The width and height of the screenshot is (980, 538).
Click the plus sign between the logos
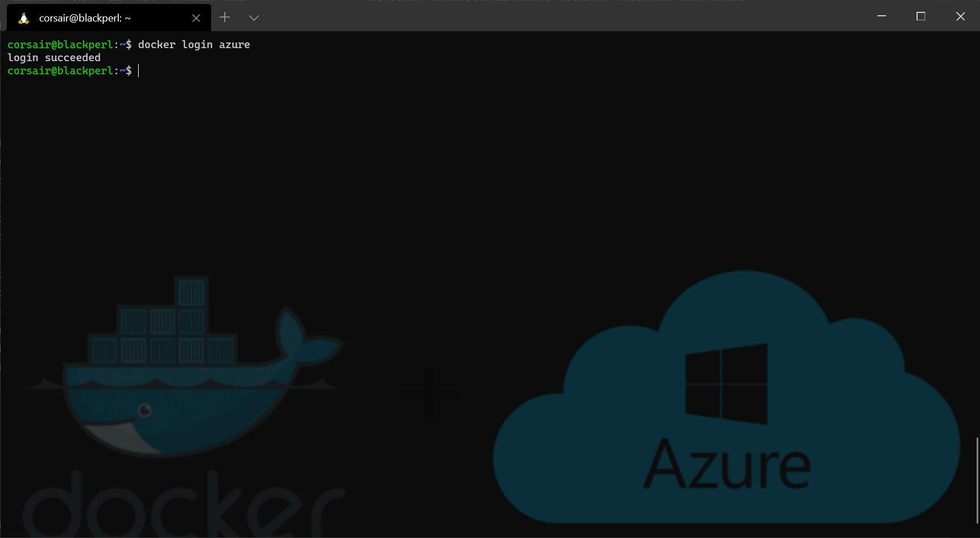429,394
